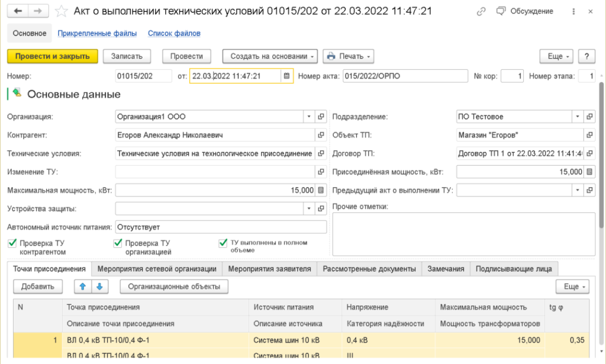
Task: Click the favorites star icon in title bar
Action: [x=61, y=11]
